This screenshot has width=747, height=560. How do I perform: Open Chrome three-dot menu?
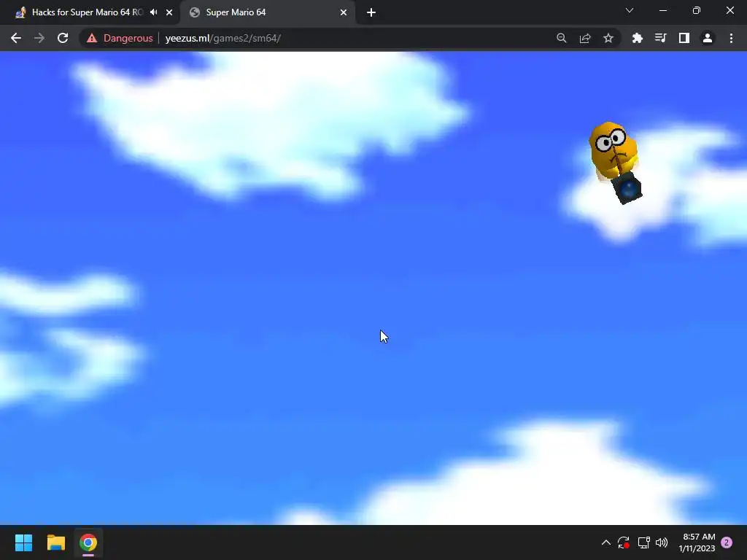pos(731,38)
